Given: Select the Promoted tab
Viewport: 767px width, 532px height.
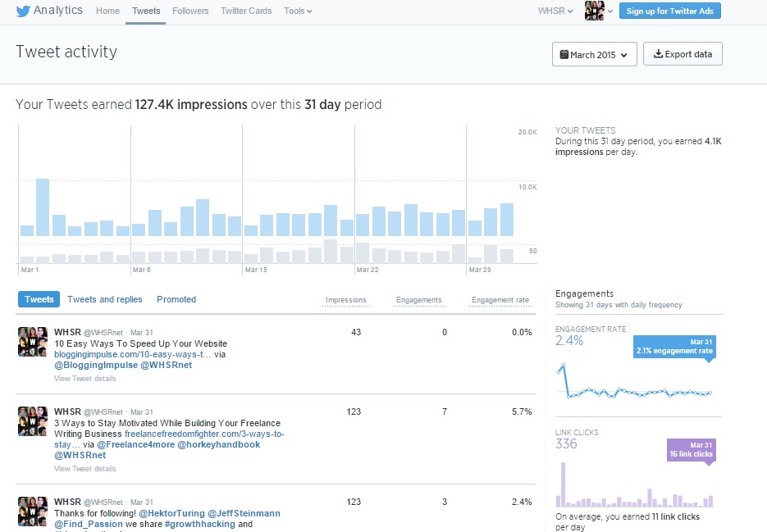Looking at the screenshot, I should coord(176,299).
